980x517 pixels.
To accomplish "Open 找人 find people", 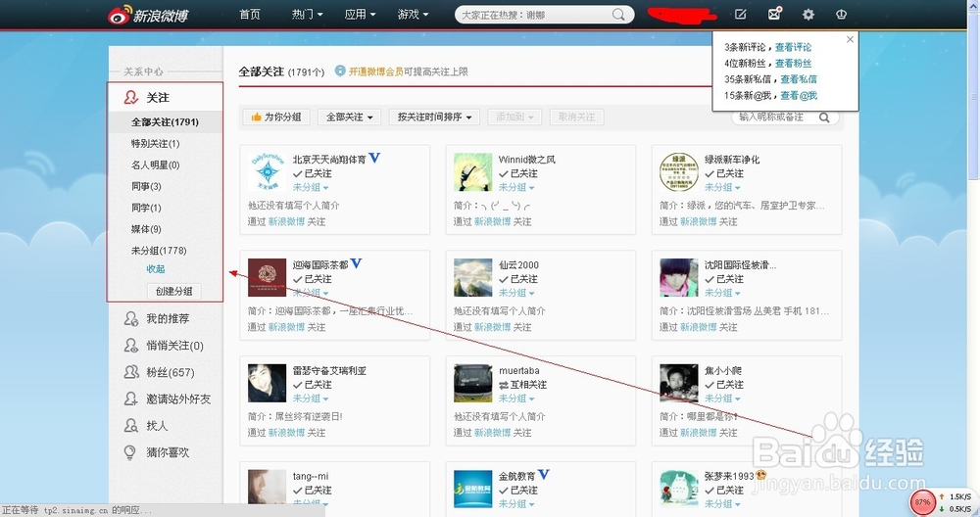I will [x=157, y=425].
